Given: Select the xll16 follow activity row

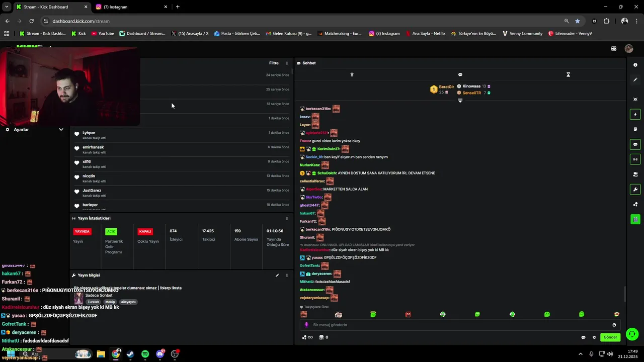Looking at the screenshot, I should pyautogui.click(x=182, y=164).
